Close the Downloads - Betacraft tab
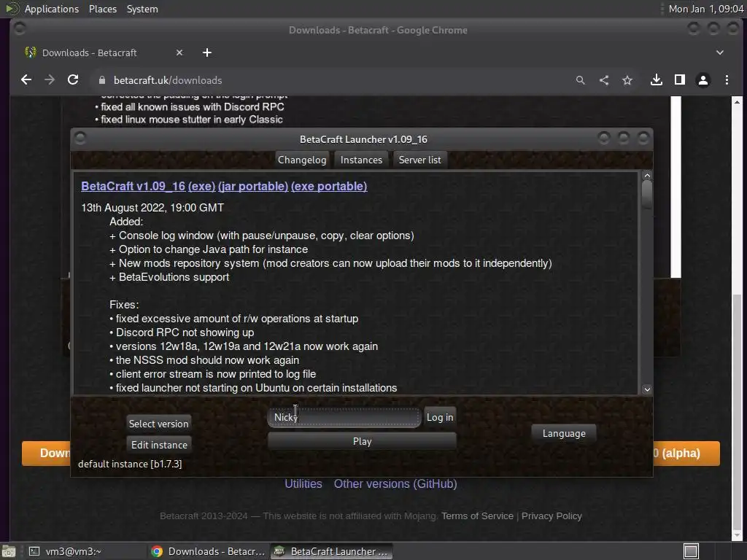 click(179, 52)
